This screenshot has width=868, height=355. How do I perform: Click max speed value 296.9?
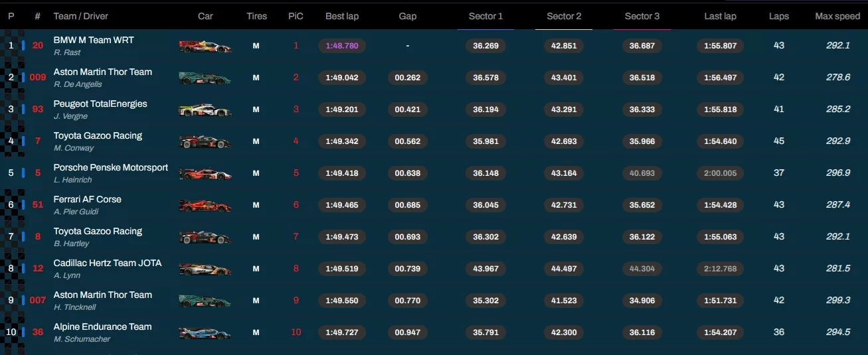(x=838, y=173)
